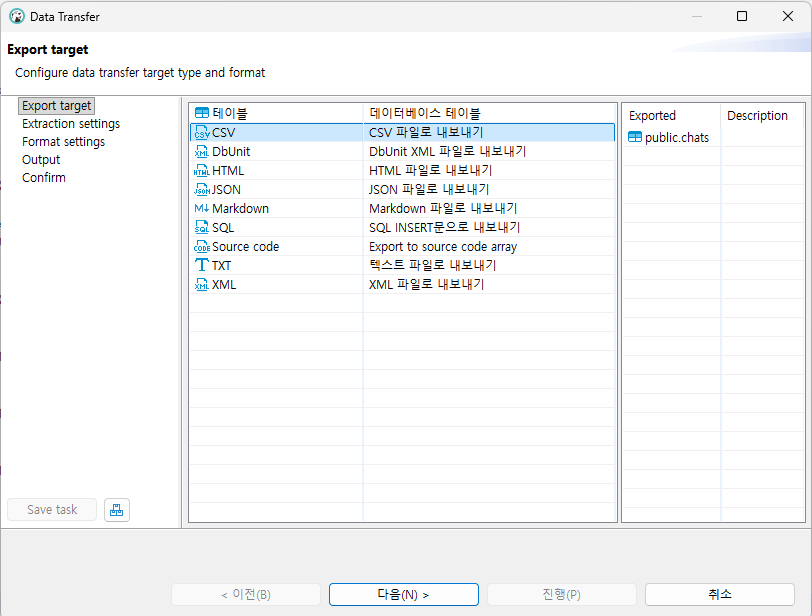Viewport: 812px width, 616px height.
Task: Click the database table icon beside 테이블
Action: [x=201, y=113]
